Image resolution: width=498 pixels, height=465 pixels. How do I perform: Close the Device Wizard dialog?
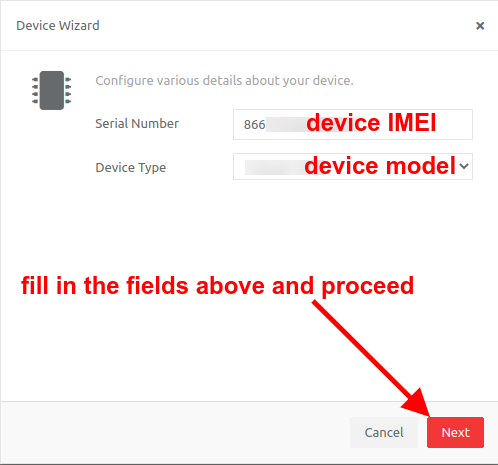pos(480,26)
